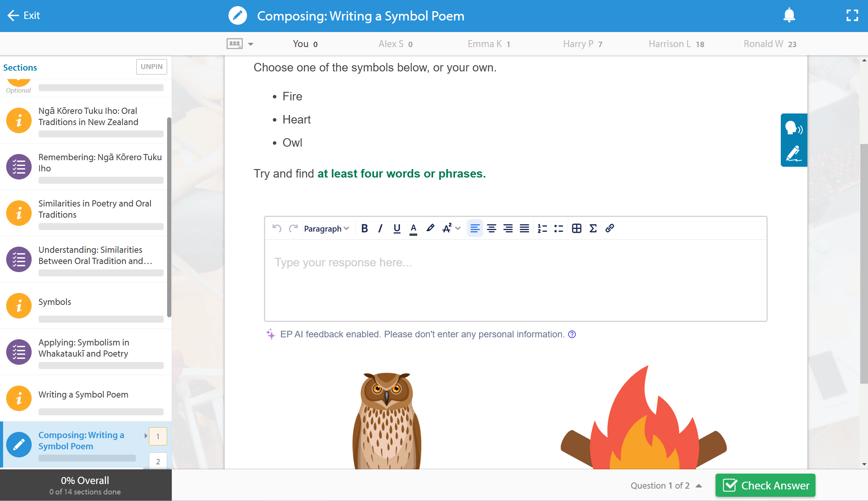Open the Paragraph style dropdown
Image resolution: width=868 pixels, height=501 pixels.
[327, 228]
